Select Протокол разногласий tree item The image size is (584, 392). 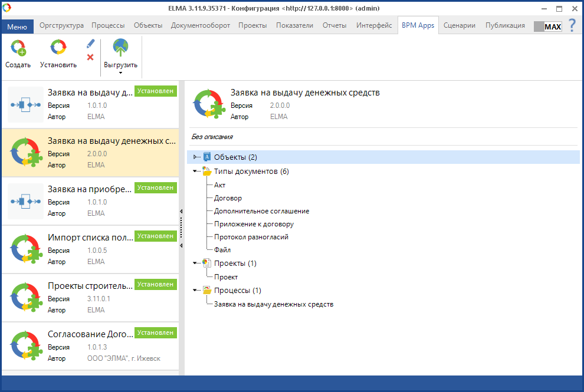point(251,237)
